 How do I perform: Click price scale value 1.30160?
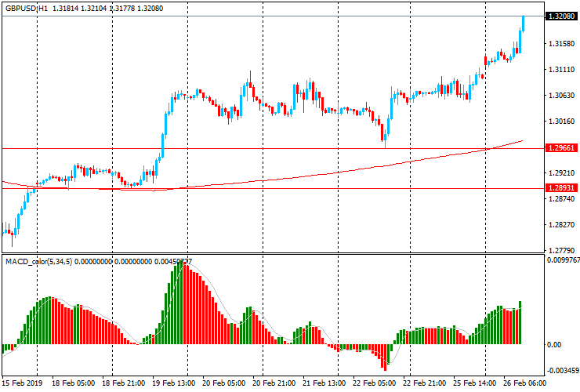point(561,122)
